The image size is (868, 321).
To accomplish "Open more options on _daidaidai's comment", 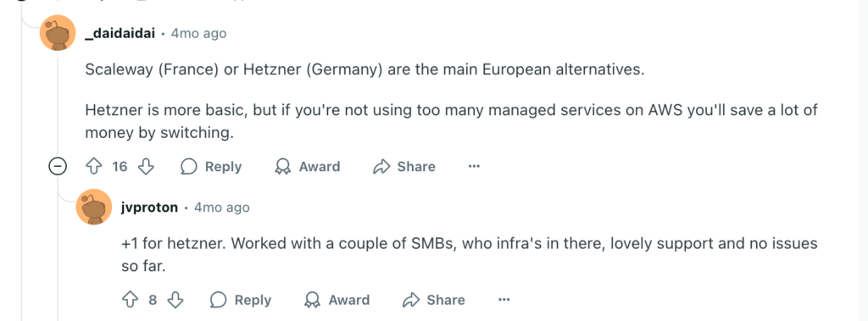I will pyautogui.click(x=474, y=166).
